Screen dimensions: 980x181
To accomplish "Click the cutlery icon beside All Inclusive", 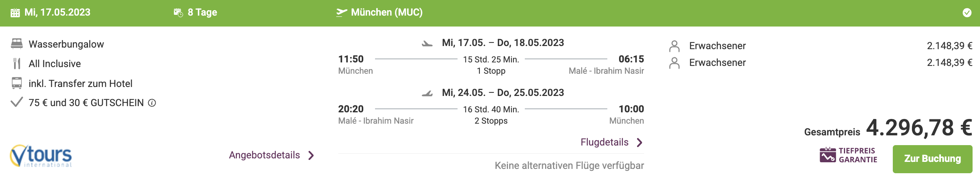I will [x=17, y=64].
